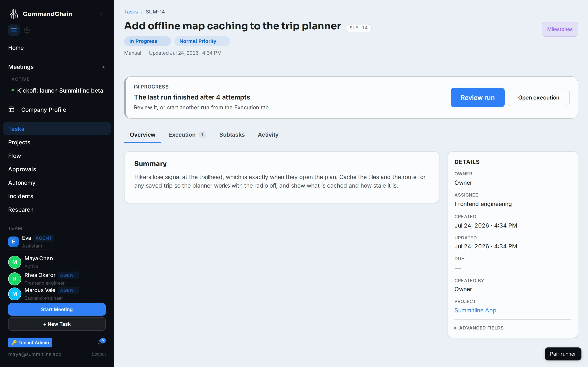588x367 pixels.
Task: Open the Milestones button
Action: tap(560, 29)
